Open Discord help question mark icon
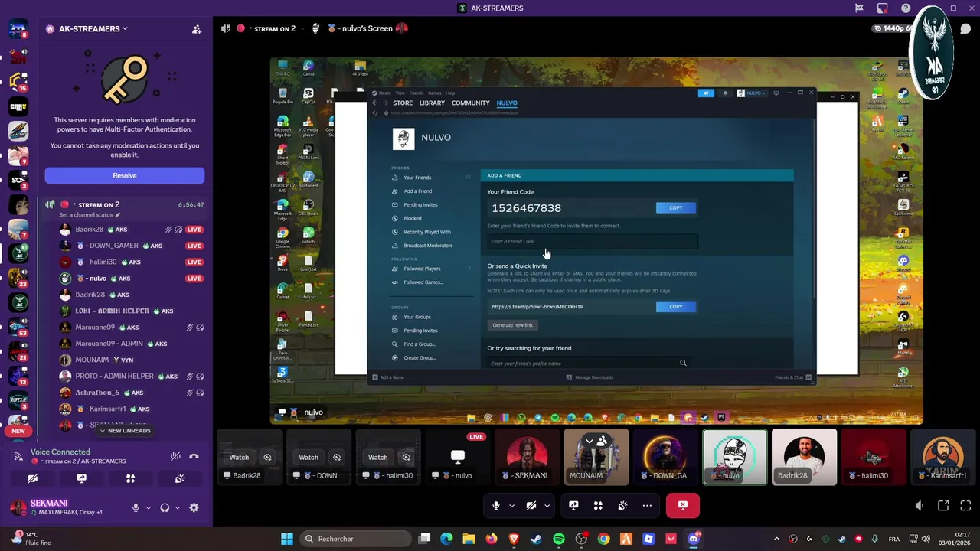980x551 pixels. point(906,8)
